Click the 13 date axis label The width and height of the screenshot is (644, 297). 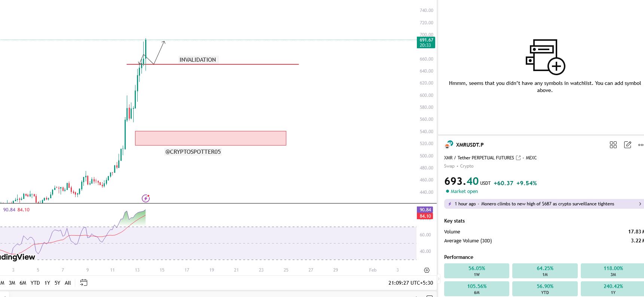[137, 270]
